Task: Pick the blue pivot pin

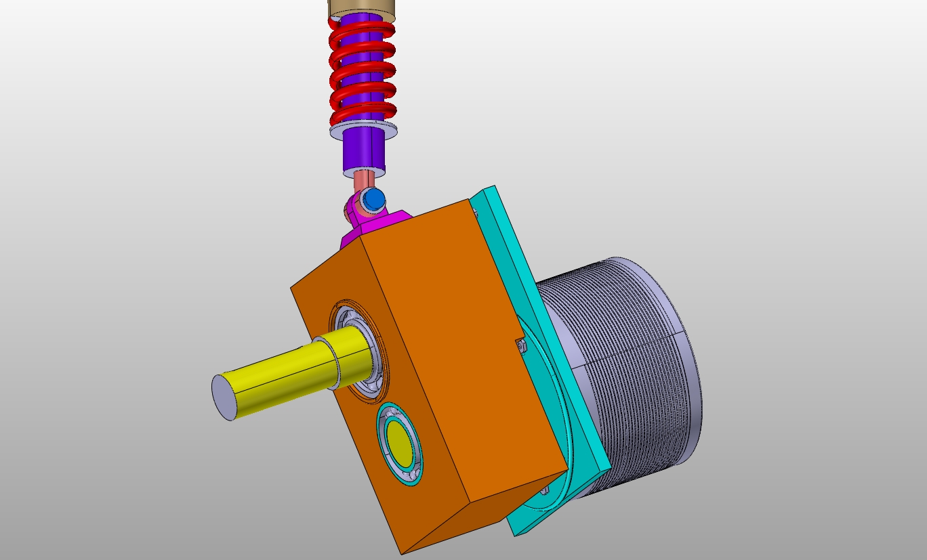Action: pyautogui.click(x=373, y=199)
